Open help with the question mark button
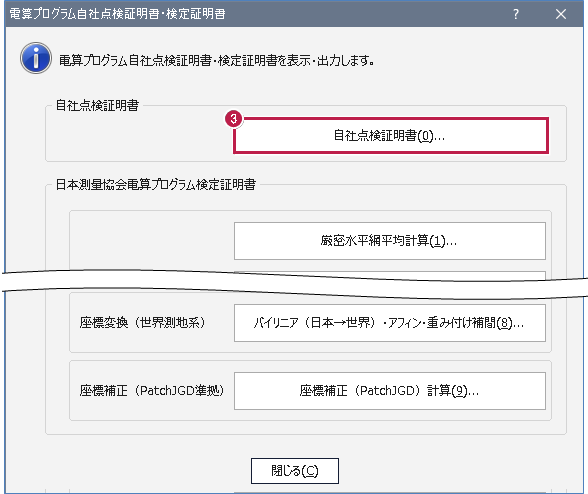 (x=516, y=14)
